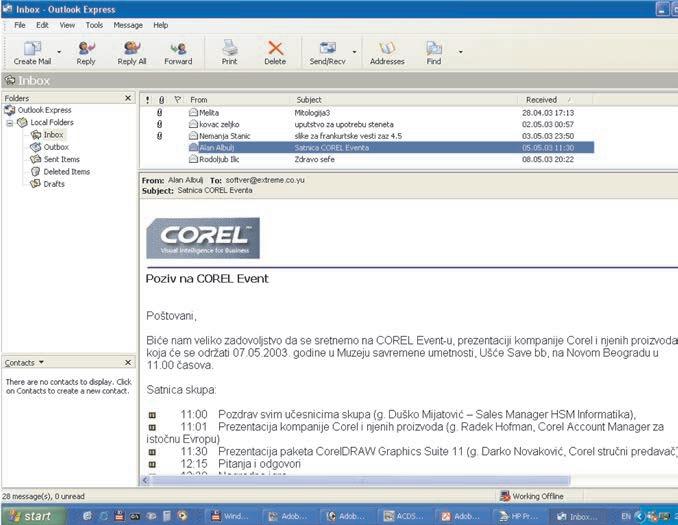678x525 pixels.
Task: Open the Contacts dropdown menu
Action: 24,362
